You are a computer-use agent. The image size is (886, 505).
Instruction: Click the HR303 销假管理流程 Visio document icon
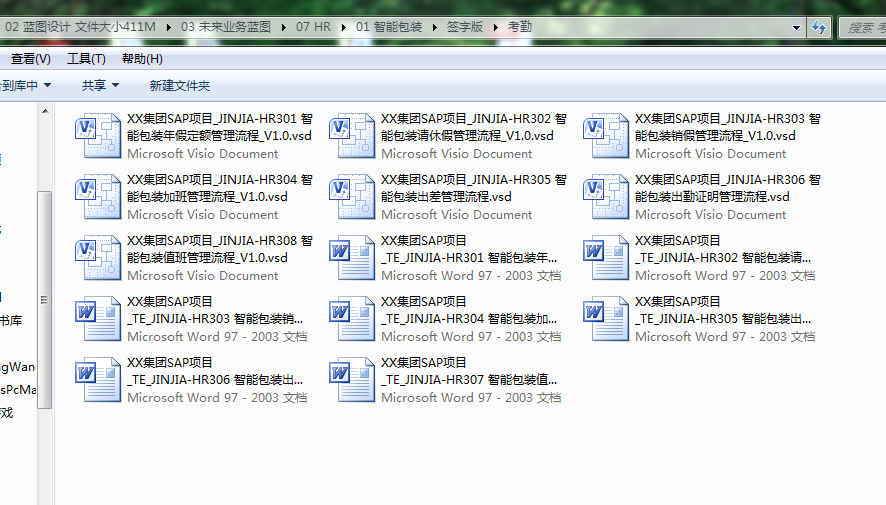point(607,136)
